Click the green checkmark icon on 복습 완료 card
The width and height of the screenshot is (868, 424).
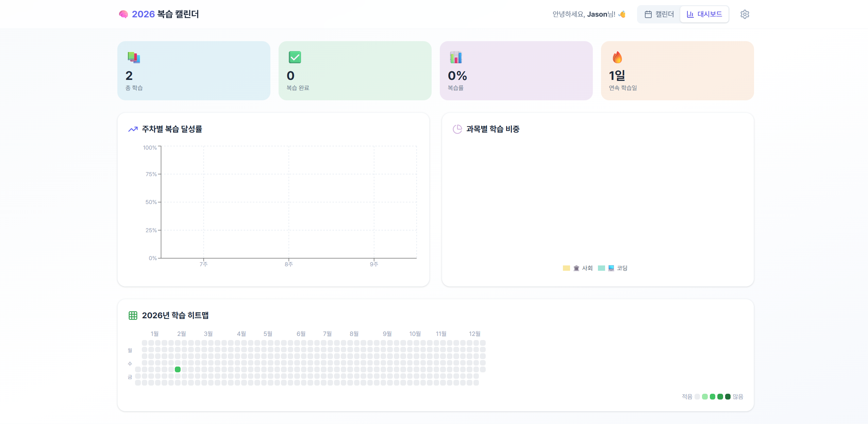pos(295,57)
